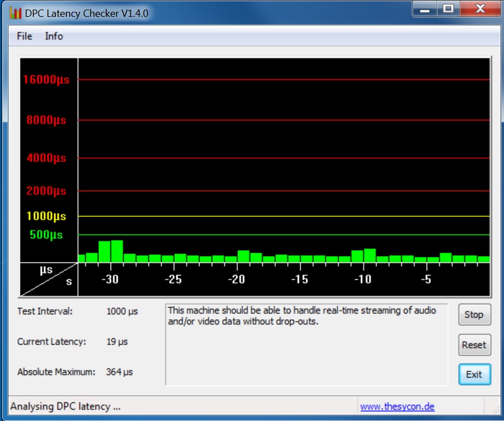This screenshot has width=504, height=421.
Task: Click the Exit button
Action: (x=474, y=374)
